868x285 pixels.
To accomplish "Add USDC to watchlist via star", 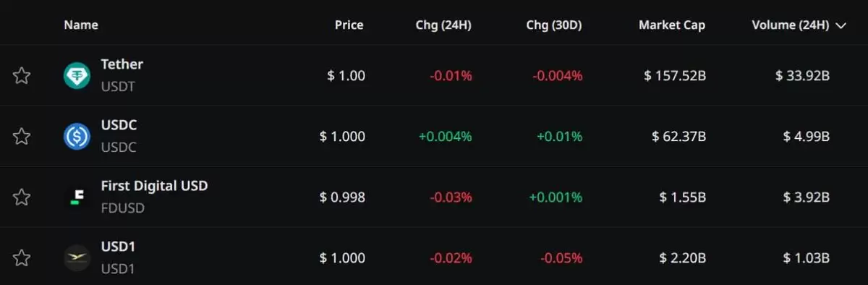I will (22, 136).
